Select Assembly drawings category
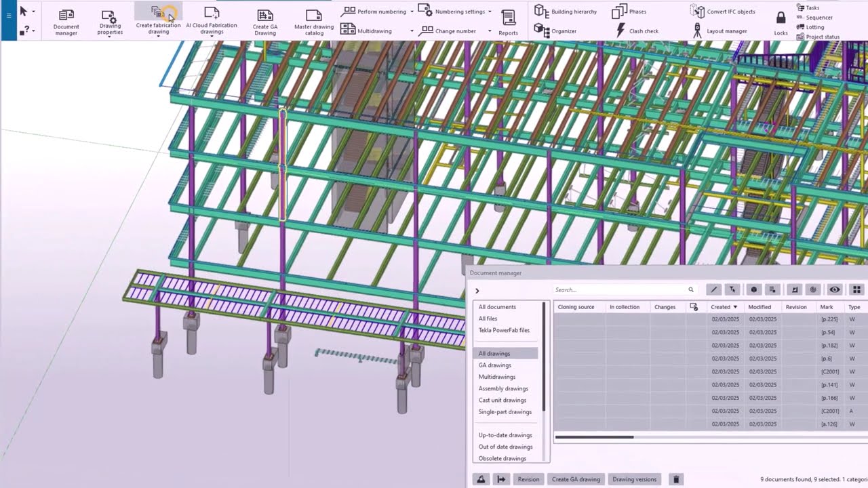The height and width of the screenshot is (488, 868). point(503,388)
